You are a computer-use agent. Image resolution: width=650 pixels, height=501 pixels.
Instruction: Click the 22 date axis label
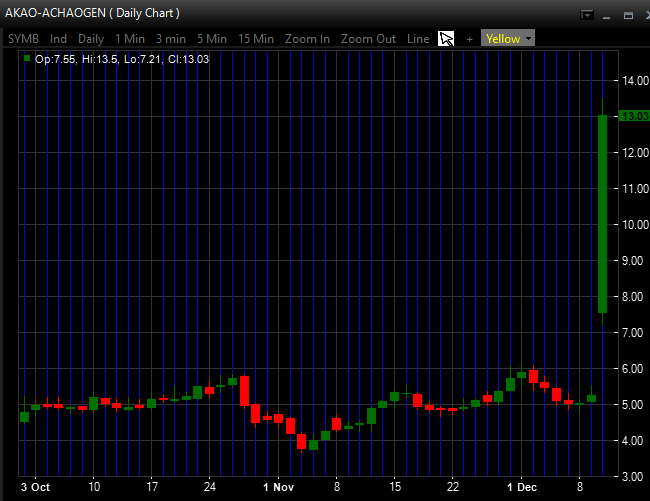(453, 487)
